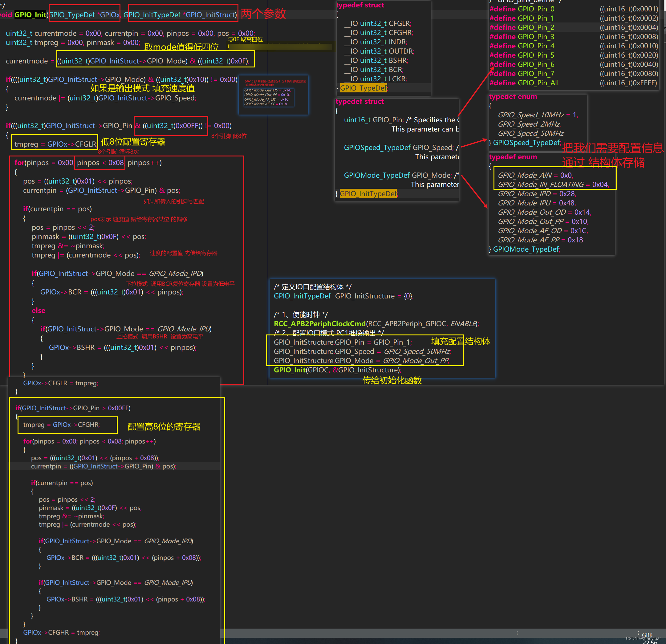
Task: Click the 'uint16_t GPIO_Pin;' struct member
Action: click(x=374, y=119)
